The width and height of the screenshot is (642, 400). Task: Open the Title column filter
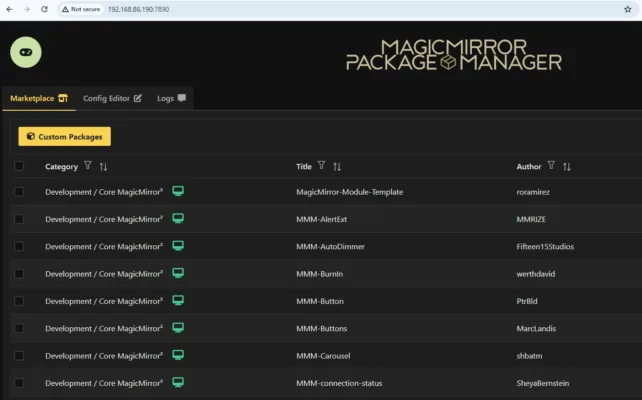coord(321,165)
